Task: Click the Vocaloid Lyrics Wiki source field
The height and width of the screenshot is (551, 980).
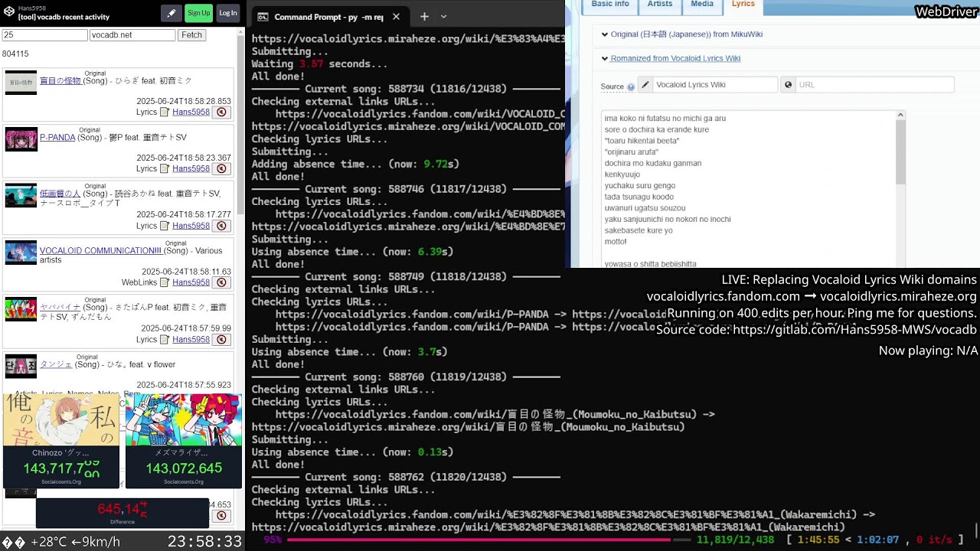Action: 715,85
